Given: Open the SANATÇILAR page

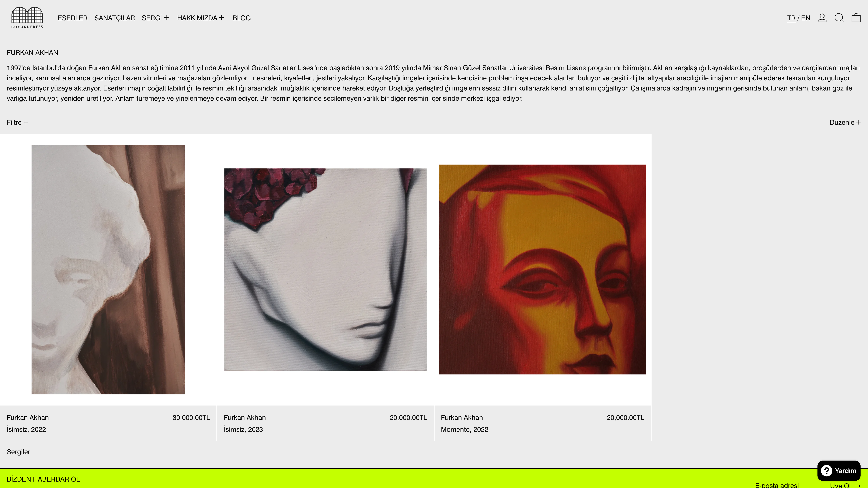Looking at the screenshot, I should click(x=115, y=18).
